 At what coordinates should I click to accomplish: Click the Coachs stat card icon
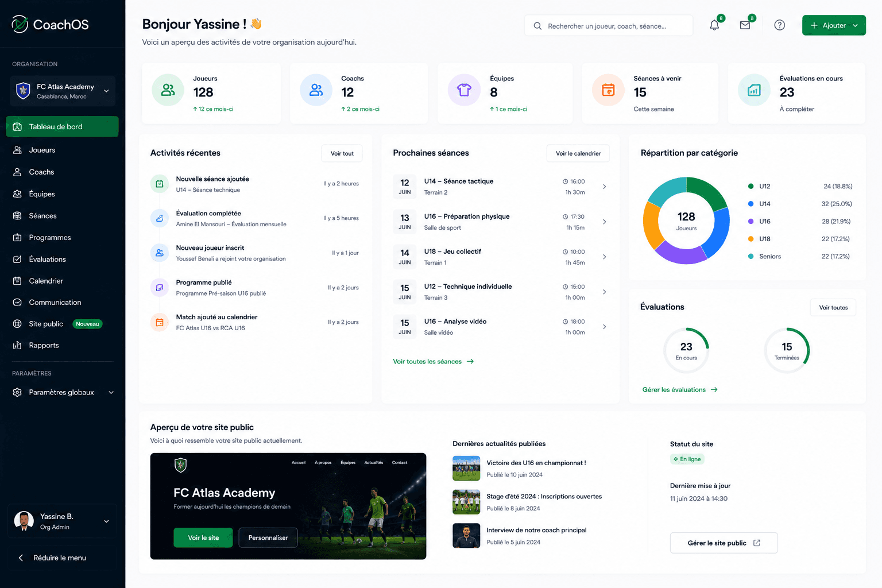(316, 90)
